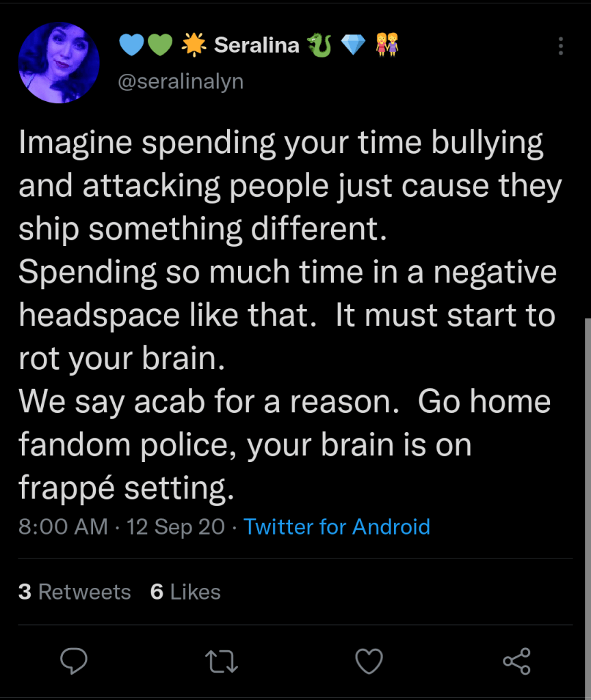Click the sun emoji before Seralina

[194, 45]
